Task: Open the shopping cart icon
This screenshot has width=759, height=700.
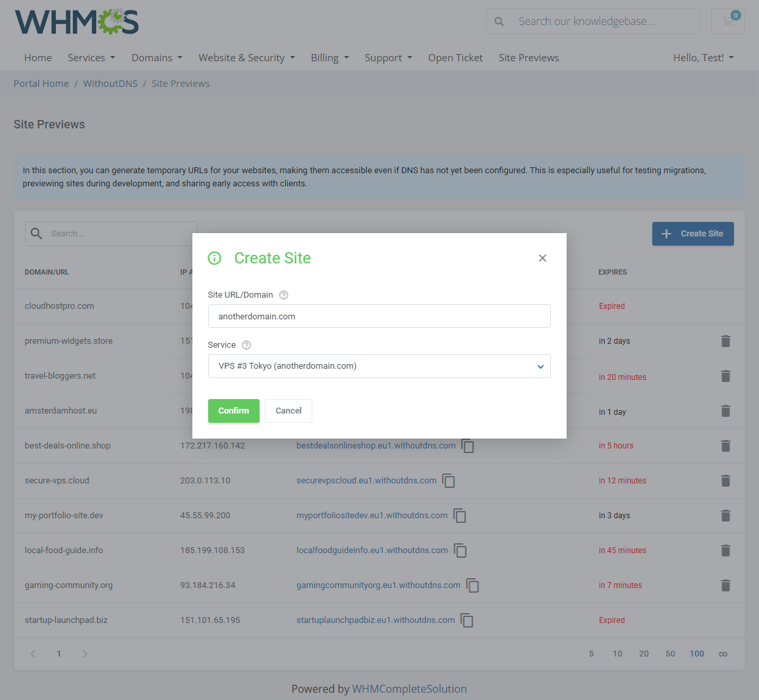Action: (727, 20)
